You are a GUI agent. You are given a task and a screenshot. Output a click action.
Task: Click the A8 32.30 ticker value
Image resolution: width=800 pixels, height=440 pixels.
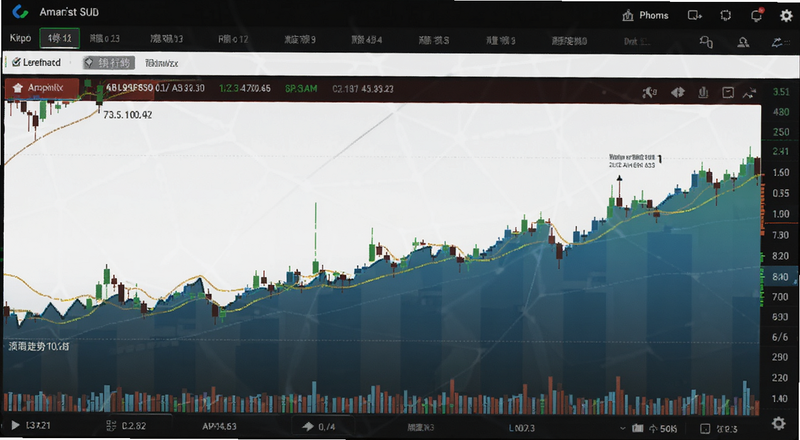188,88
